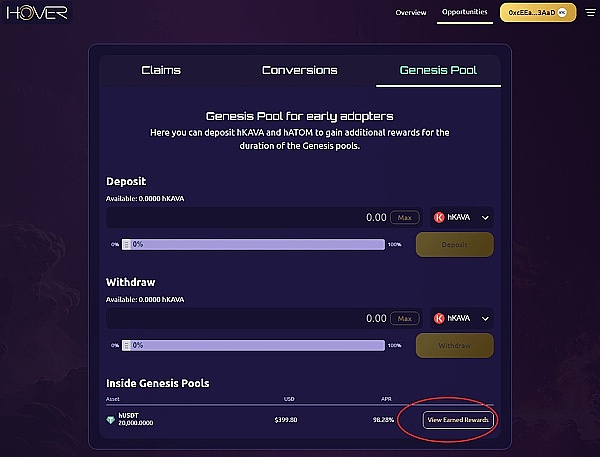This screenshot has height=457, width=600.
Task: Click the wallet avatar badge icon
Action: (x=562, y=13)
